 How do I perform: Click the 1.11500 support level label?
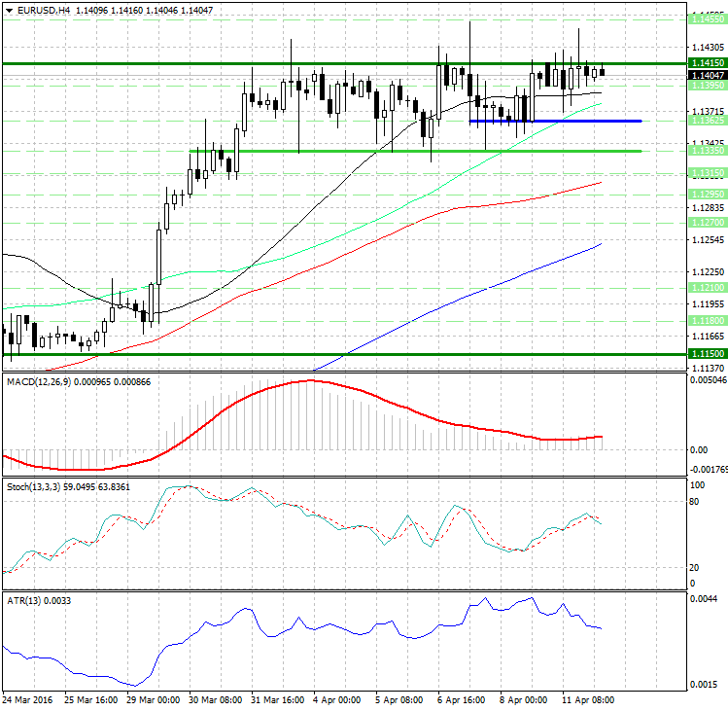tap(708, 354)
